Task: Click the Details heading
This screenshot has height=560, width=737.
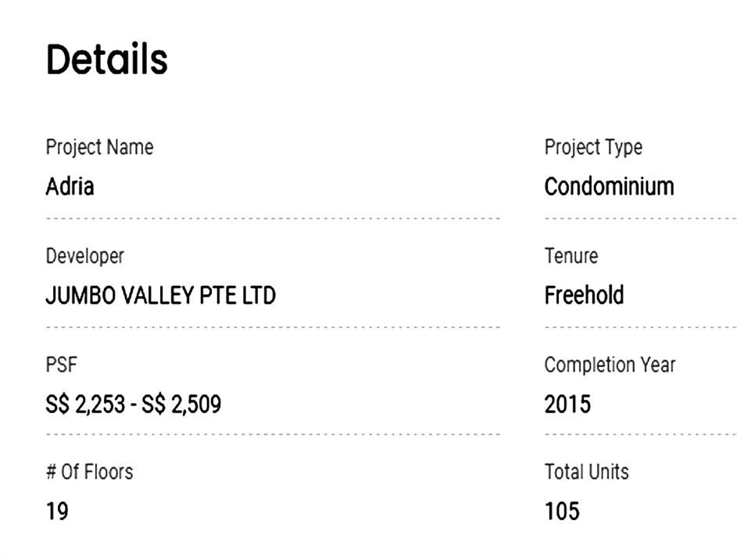Action: (107, 59)
